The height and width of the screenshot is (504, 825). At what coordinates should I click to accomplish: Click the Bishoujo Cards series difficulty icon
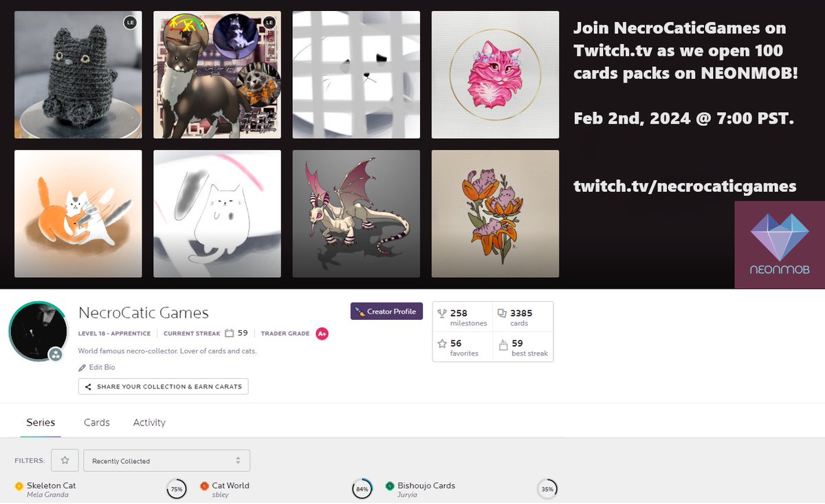tap(390, 486)
